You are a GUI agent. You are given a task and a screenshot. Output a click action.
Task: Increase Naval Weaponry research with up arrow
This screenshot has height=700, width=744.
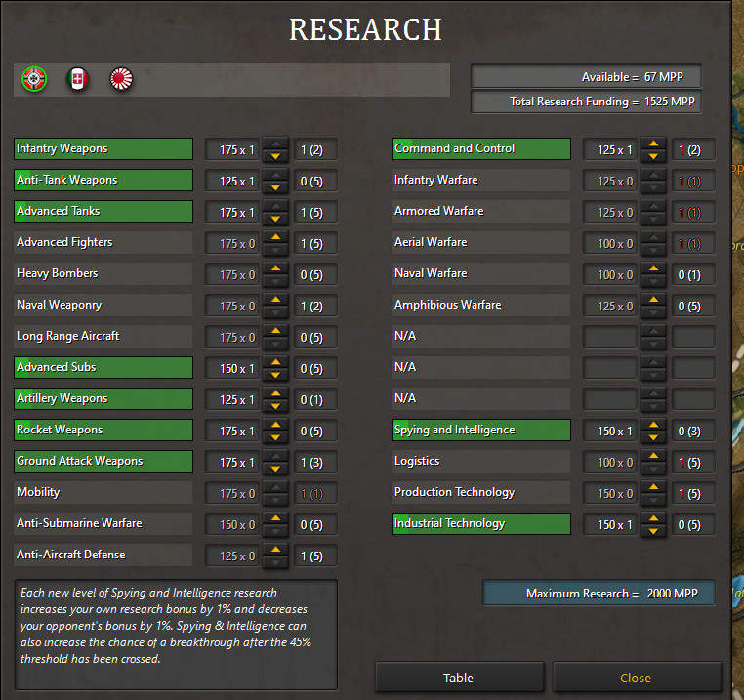click(x=275, y=300)
